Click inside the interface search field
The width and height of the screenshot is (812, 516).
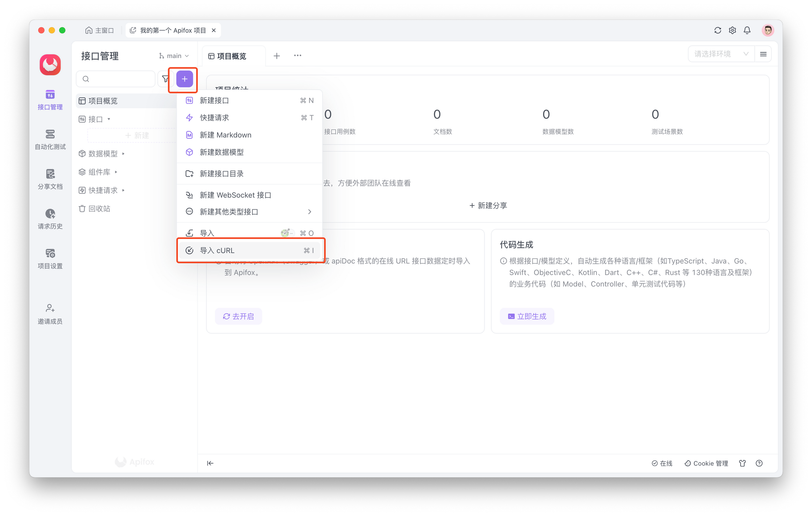(x=115, y=79)
